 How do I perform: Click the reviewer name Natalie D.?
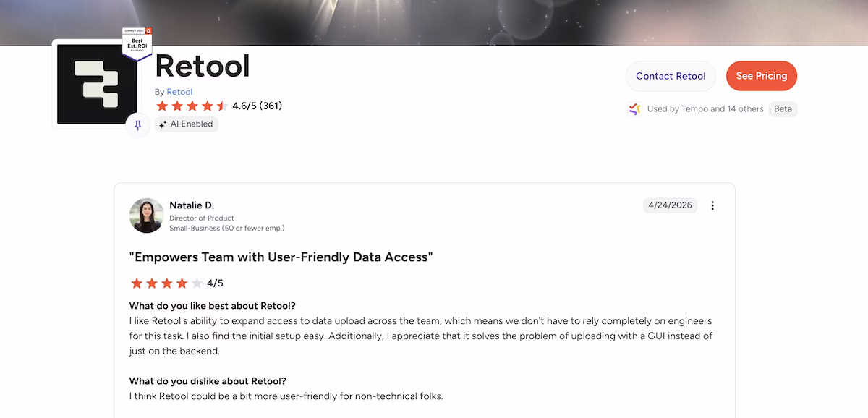[x=192, y=205]
